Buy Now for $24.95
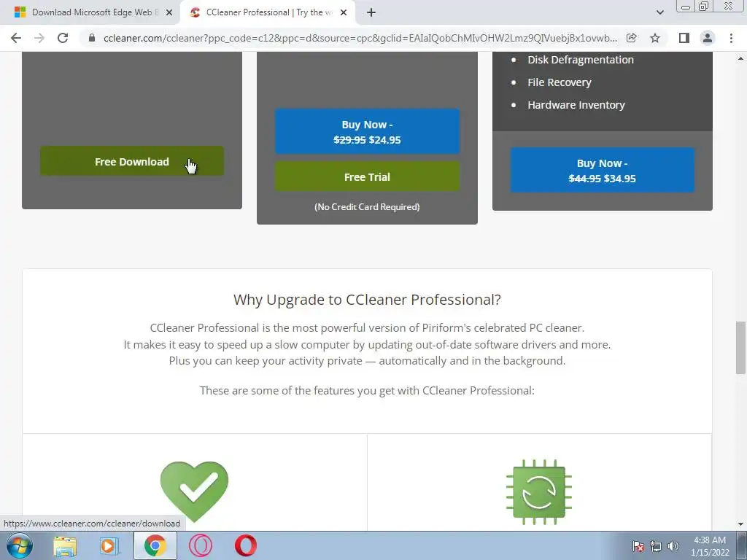The width and height of the screenshot is (747, 560). [x=368, y=132]
